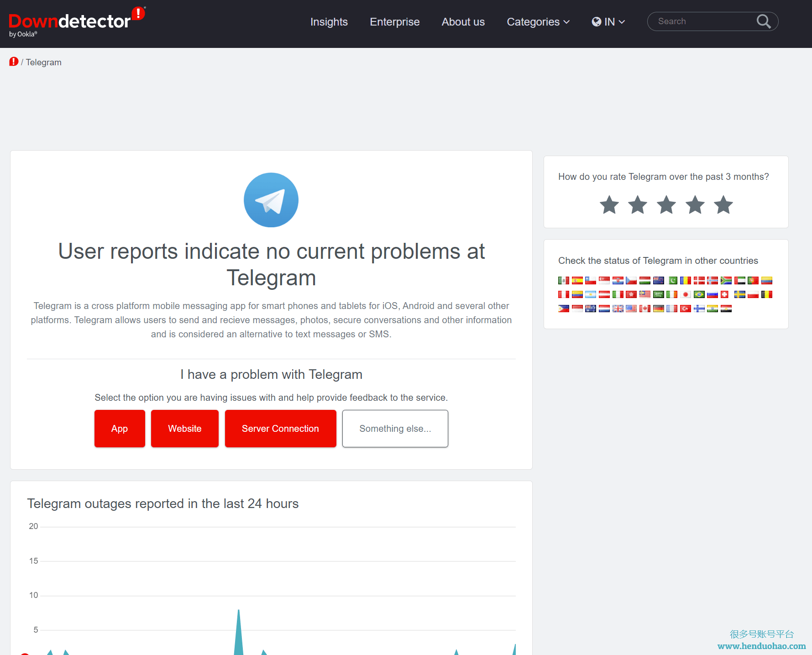Image resolution: width=812 pixels, height=655 pixels.
Task: Click the red home icon in breadcrumb
Action: [14, 62]
